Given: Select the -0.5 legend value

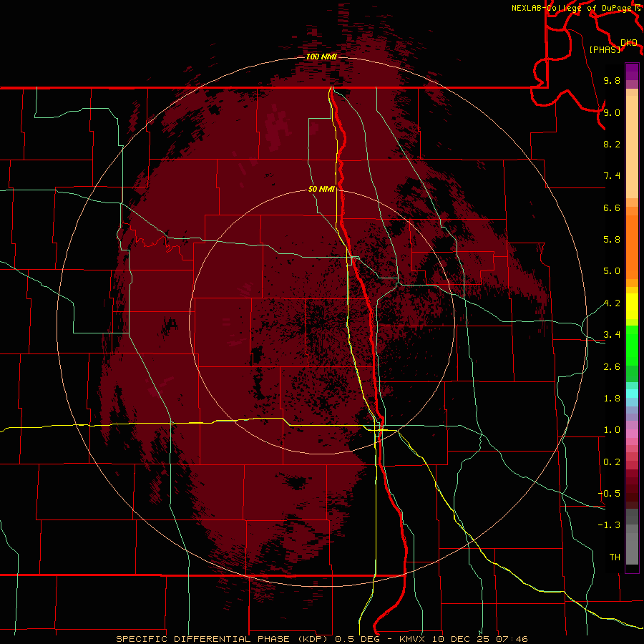Looking at the screenshot, I should (x=609, y=494).
